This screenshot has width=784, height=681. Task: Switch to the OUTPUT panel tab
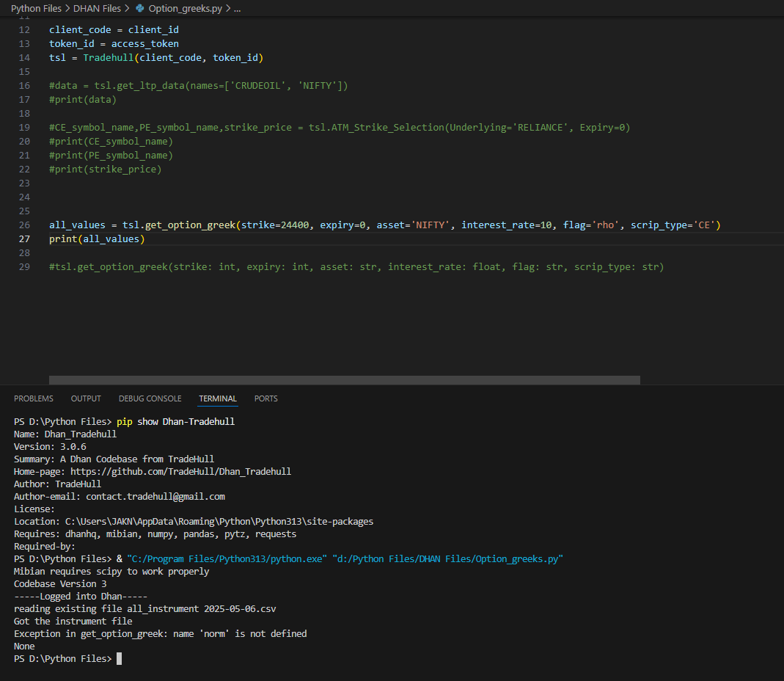tap(86, 398)
